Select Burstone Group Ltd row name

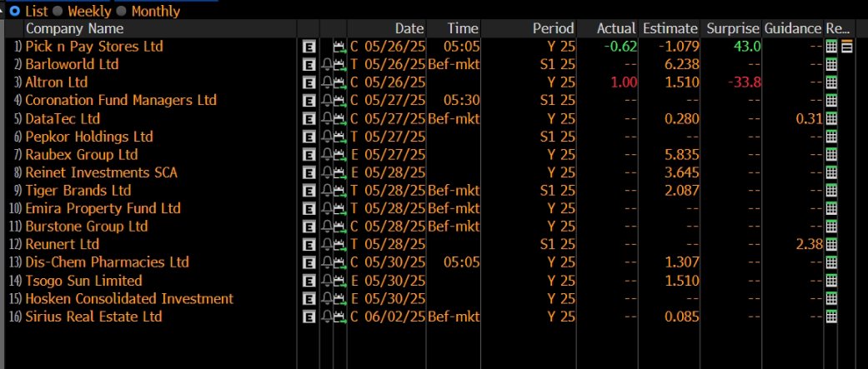pos(87,227)
